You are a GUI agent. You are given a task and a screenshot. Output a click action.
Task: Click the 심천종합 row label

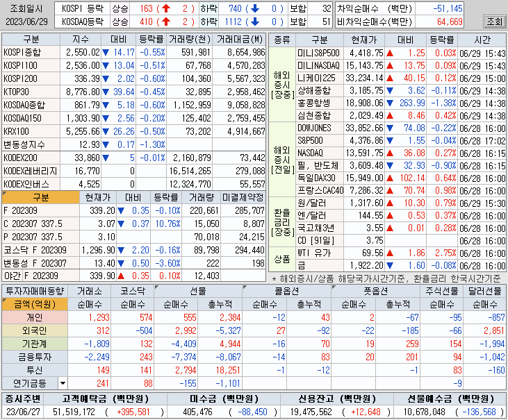320,115
